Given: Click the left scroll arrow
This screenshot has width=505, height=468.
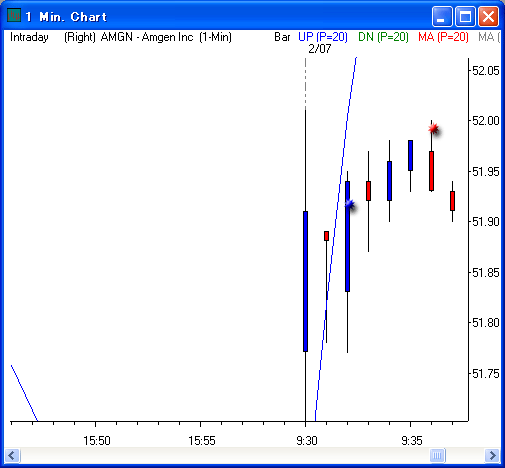Looking at the screenshot, I should [12, 455].
